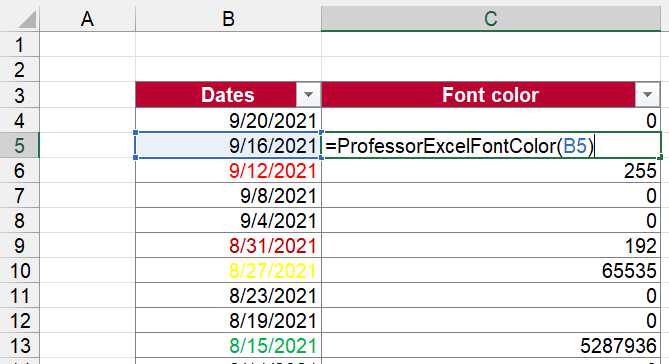
Task: Select row 9 header
Action: [x=19, y=245]
